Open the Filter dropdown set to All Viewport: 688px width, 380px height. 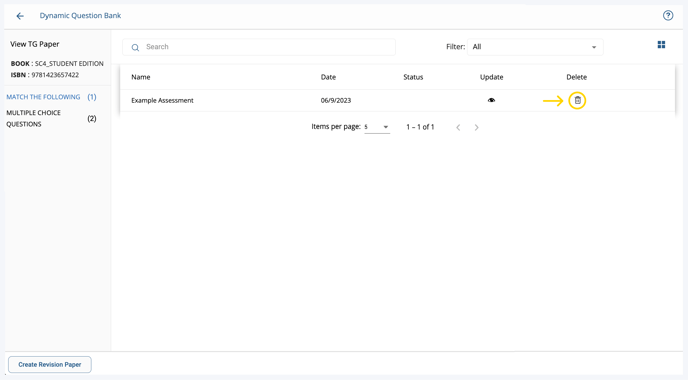click(535, 47)
